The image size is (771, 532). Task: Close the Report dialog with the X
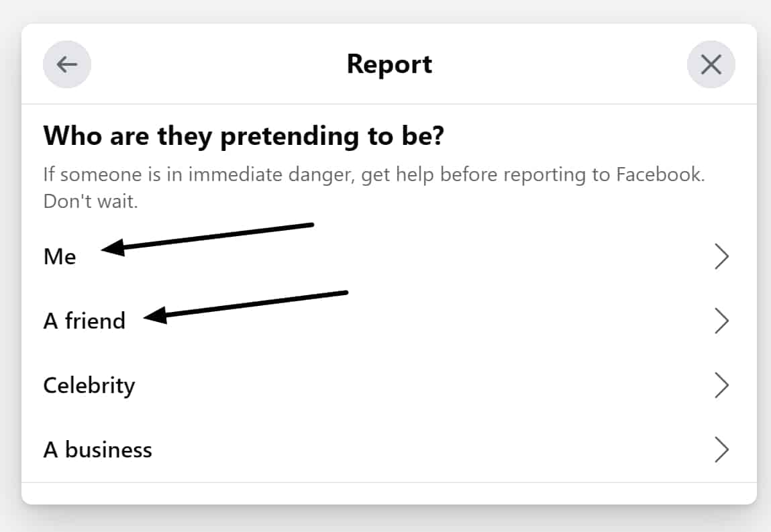tap(711, 64)
